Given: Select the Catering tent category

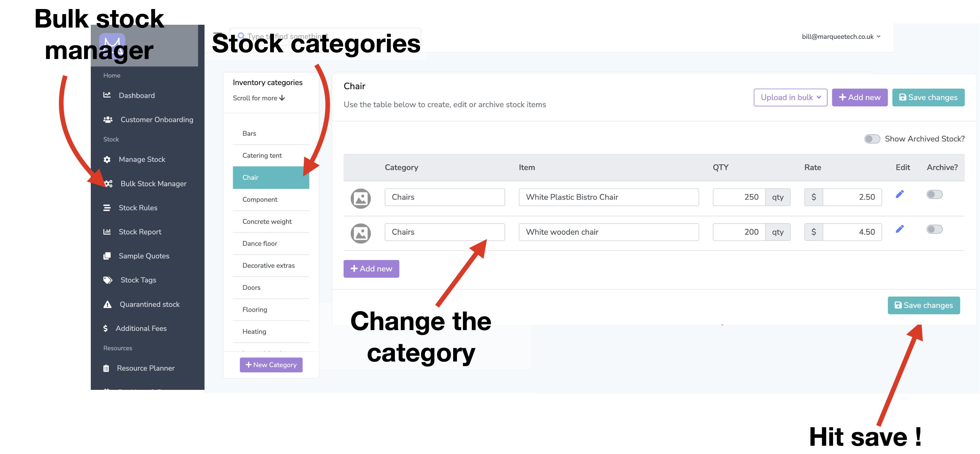Looking at the screenshot, I should 262,155.
